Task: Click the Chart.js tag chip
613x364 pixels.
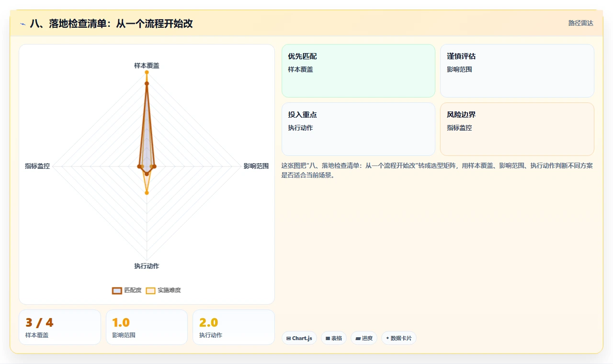Action: click(299, 338)
